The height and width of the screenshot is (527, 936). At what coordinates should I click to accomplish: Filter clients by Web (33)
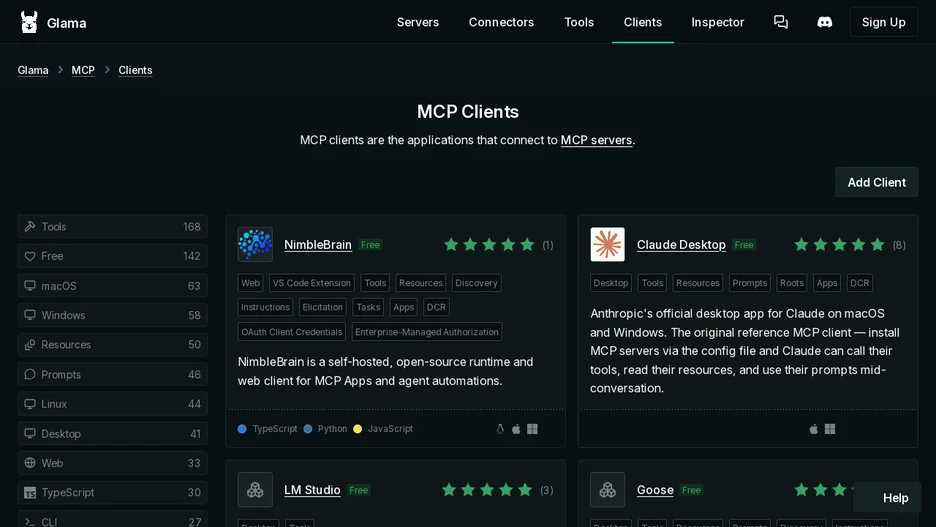click(x=113, y=463)
